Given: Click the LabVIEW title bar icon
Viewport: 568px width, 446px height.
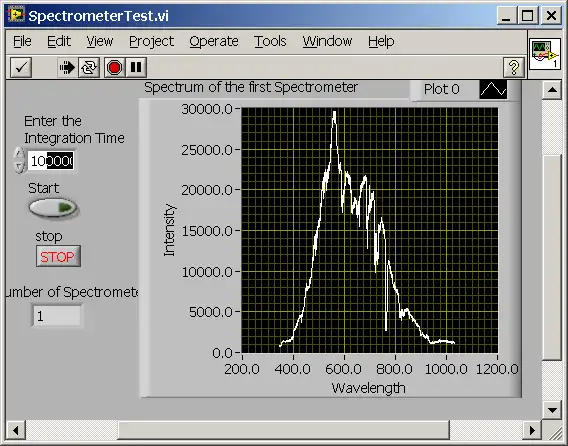Looking at the screenshot, I should click(16, 15).
